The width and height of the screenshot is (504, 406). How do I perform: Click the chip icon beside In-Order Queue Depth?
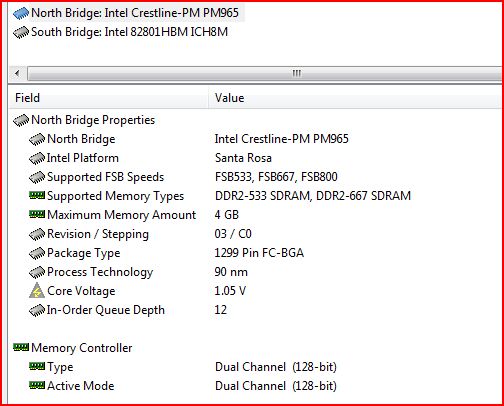click(37, 310)
